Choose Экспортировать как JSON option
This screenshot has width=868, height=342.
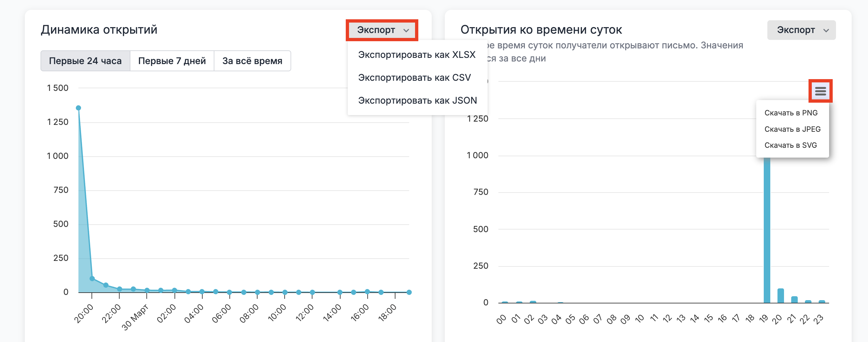(x=417, y=100)
